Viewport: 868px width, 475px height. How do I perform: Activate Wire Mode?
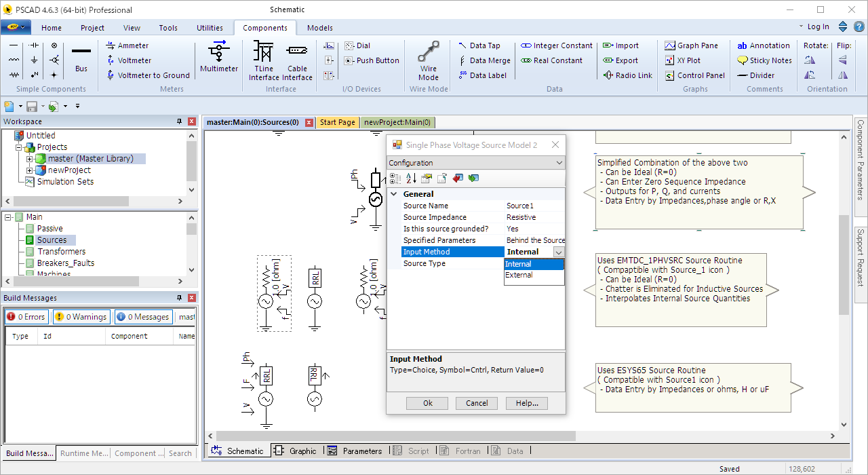pyautogui.click(x=429, y=60)
